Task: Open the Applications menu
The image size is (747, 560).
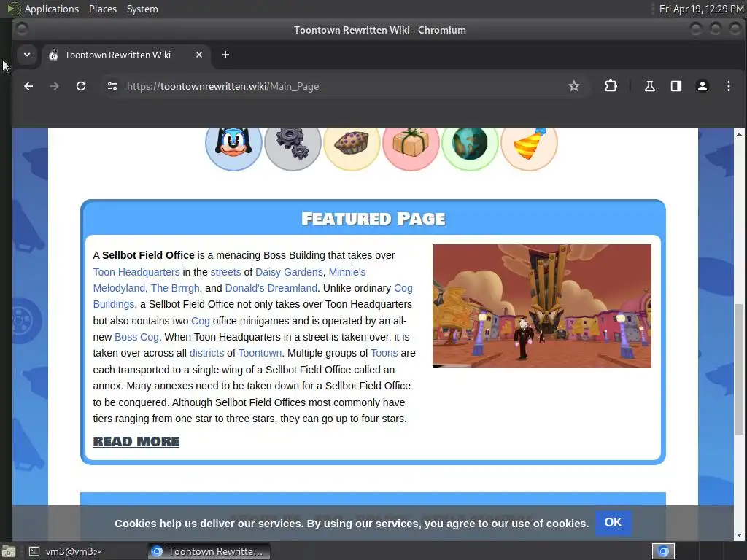Action: pos(52,9)
